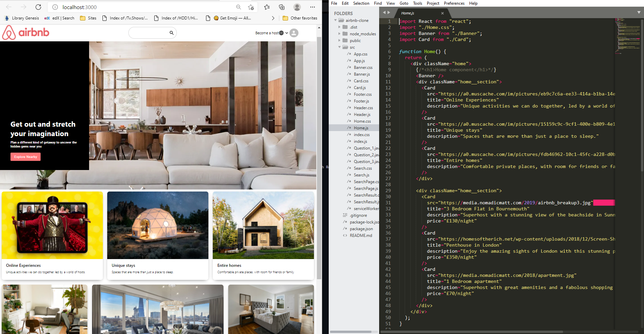Click the browser profile icon near the toolbar
Viewport: 644px width, 334px height.
pos(297,7)
